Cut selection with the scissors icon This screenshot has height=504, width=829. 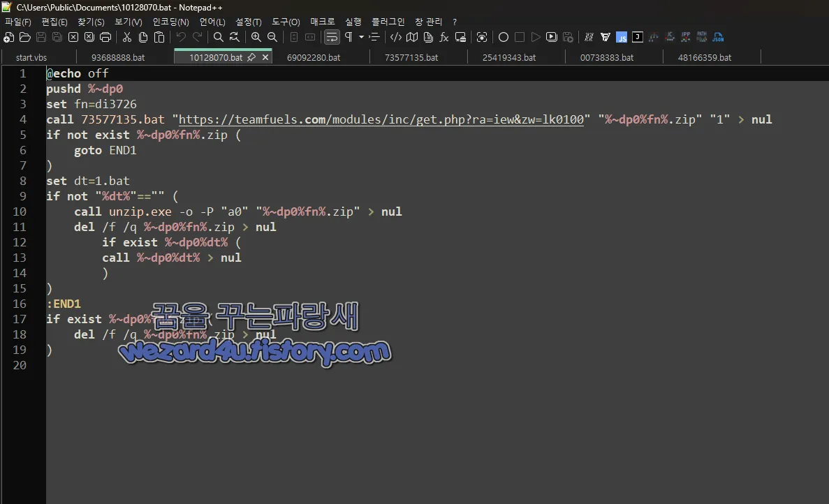click(x=127, y=37)
